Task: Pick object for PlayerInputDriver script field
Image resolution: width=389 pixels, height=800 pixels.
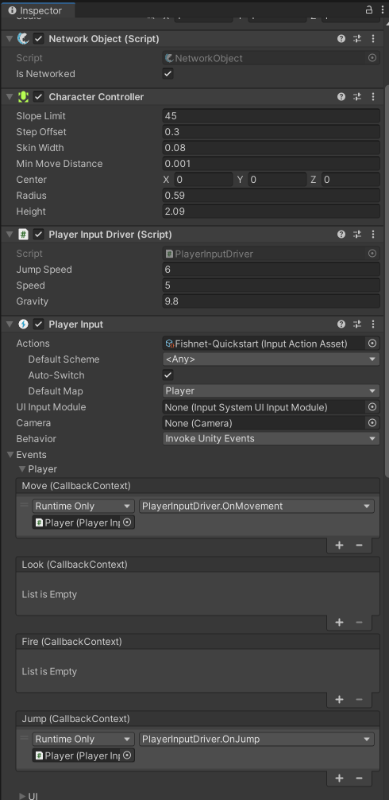Action: pos(372,254)
